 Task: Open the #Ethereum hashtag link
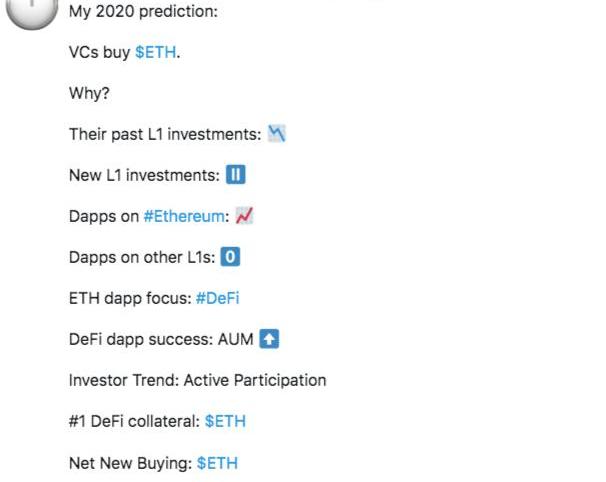tap(184, 216)
